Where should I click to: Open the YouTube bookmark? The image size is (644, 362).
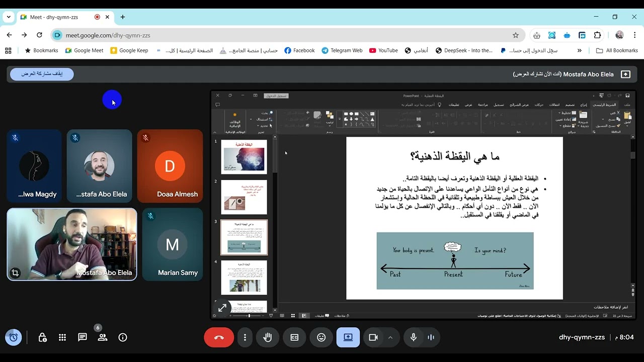coord(383,50)
